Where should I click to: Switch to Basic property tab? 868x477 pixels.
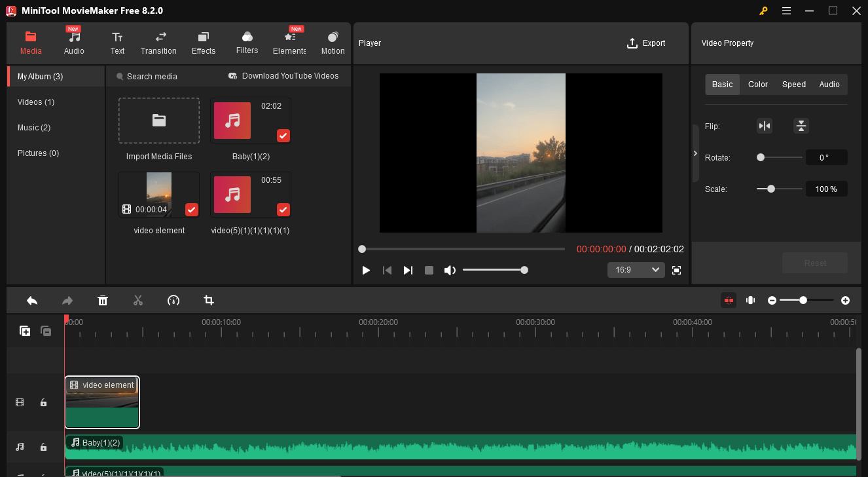coord(723,85)
